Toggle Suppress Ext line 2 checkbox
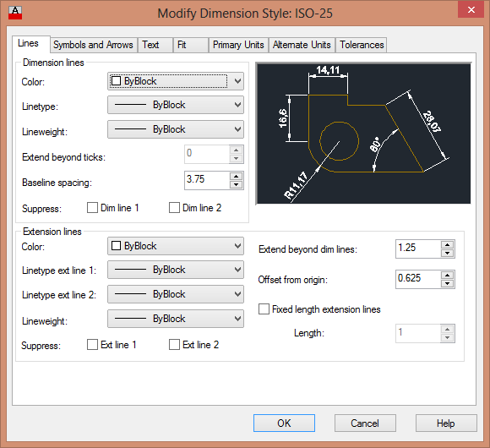This screenshot has height=448, width=490. tap(174, 345)
